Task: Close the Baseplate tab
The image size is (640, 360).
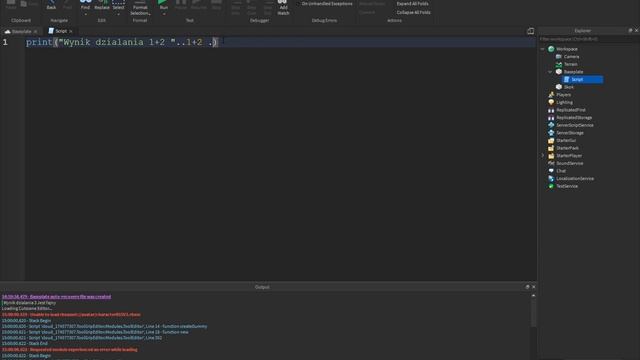Action: coord(36,31)
